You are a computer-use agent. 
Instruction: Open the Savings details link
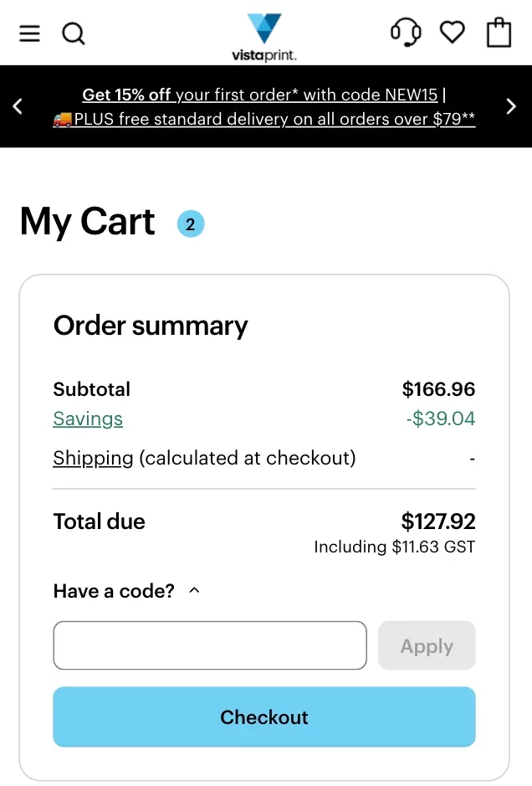click(87, 419)
